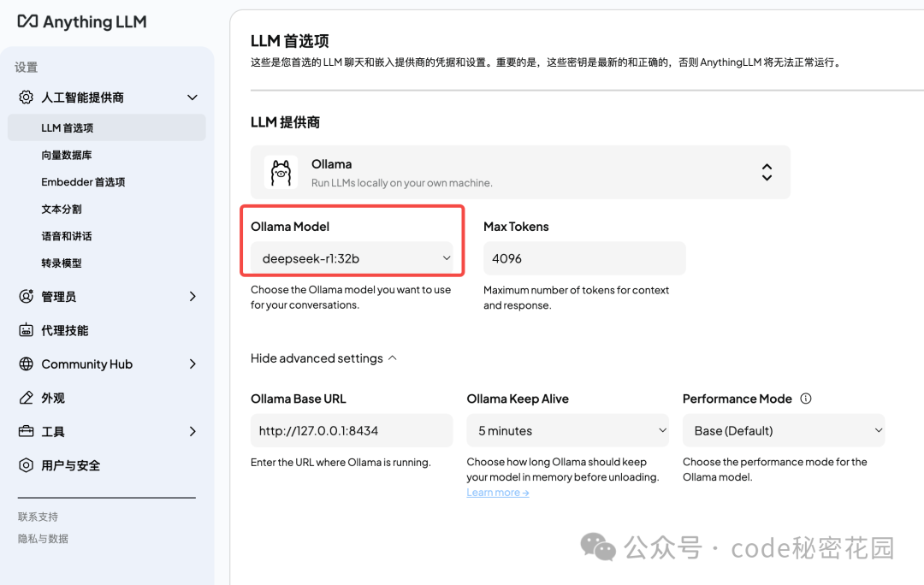
Task: Click the Max Tokens input field
Action: coord(584,258)
